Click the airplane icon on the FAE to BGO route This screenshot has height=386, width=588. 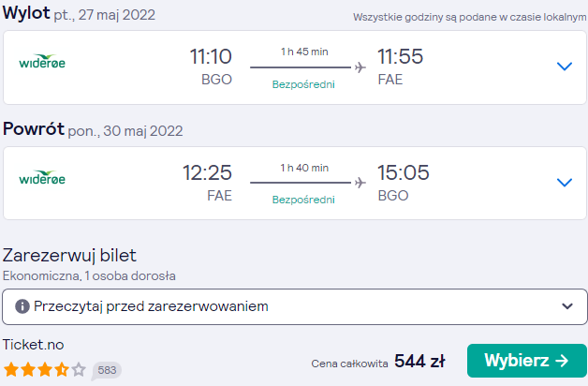pyautogui.click(x=360, y=183)
